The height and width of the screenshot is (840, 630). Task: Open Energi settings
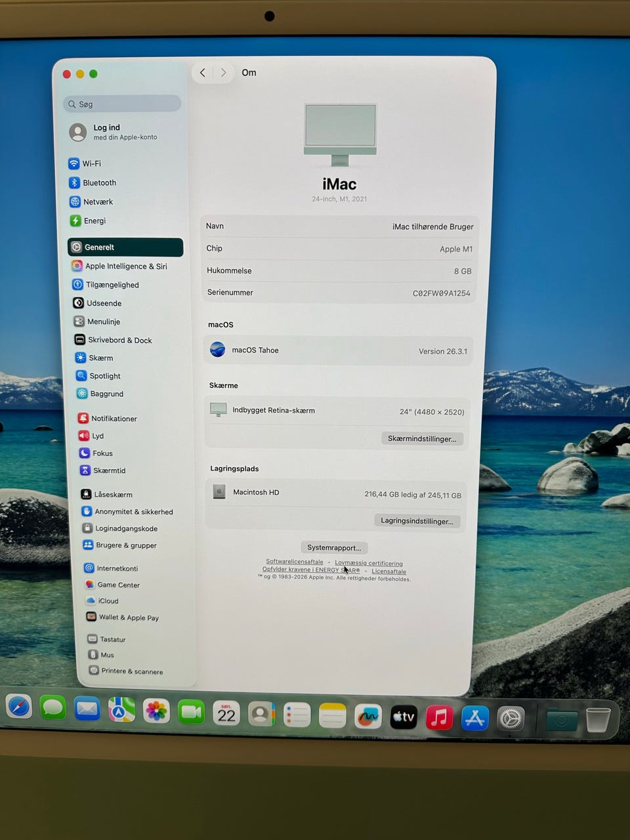point(88,220)
